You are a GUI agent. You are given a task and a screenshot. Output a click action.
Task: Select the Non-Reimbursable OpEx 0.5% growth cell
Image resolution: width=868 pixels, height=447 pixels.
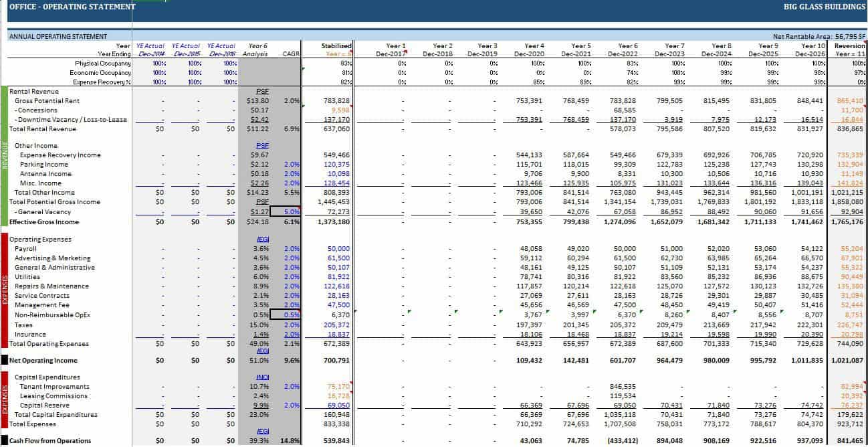coord(291,315)
